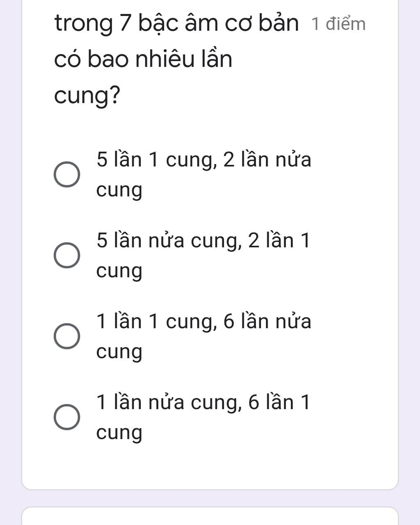Click "cung" on the third option's second line

point(119,352)
